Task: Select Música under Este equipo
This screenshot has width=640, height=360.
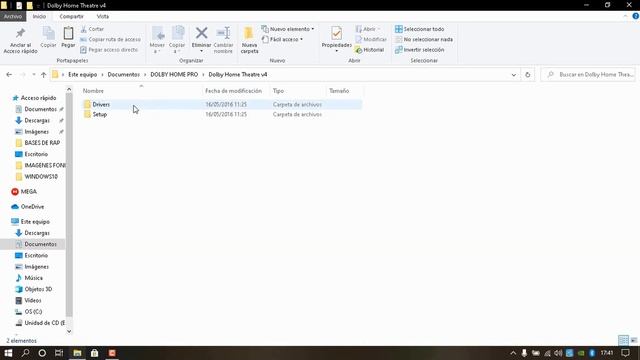Action: [33, 278]
